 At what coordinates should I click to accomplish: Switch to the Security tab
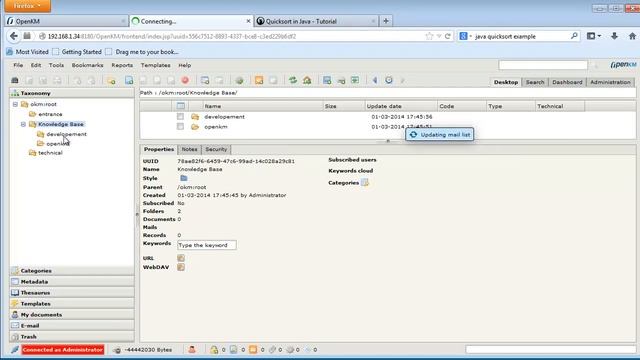[216, 149]
